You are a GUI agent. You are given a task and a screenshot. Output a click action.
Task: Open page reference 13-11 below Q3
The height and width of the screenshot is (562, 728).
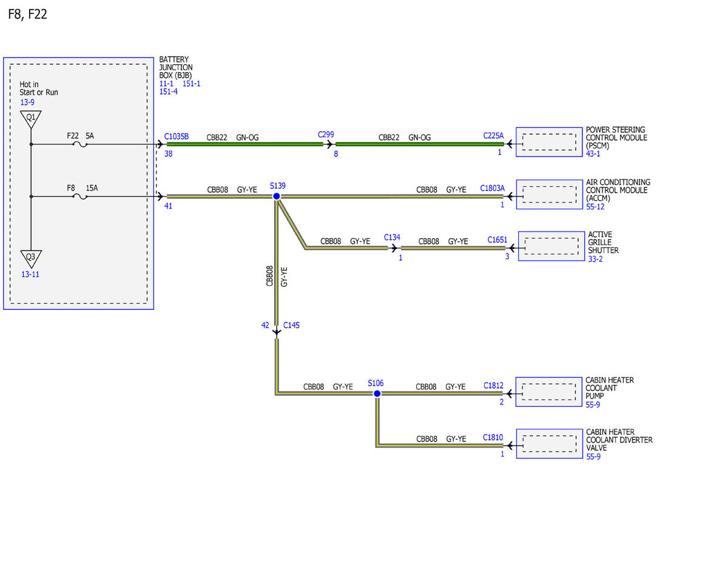click(30, 275)
